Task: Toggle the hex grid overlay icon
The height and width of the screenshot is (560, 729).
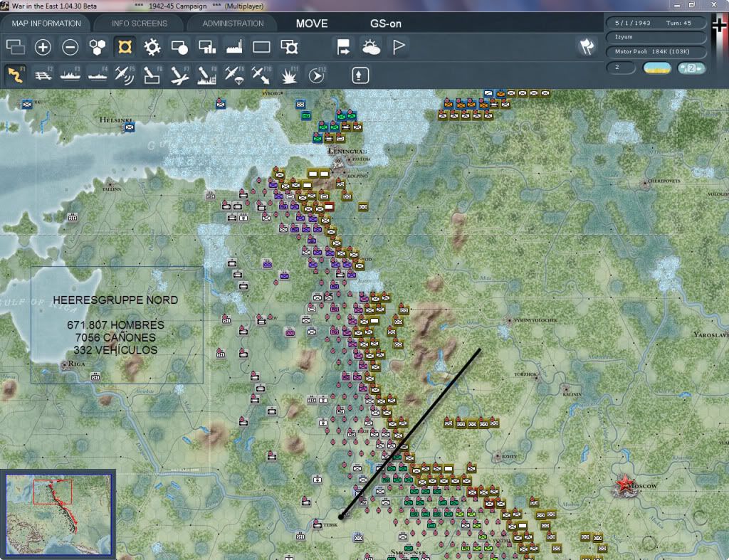Action: tap(97, 47)
